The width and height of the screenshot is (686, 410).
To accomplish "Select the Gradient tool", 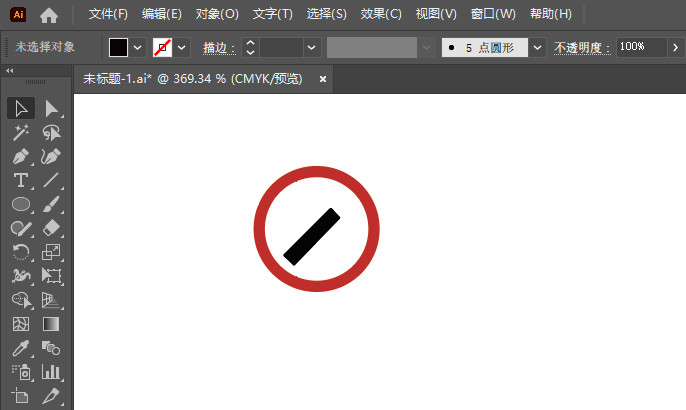I will 51,324.
